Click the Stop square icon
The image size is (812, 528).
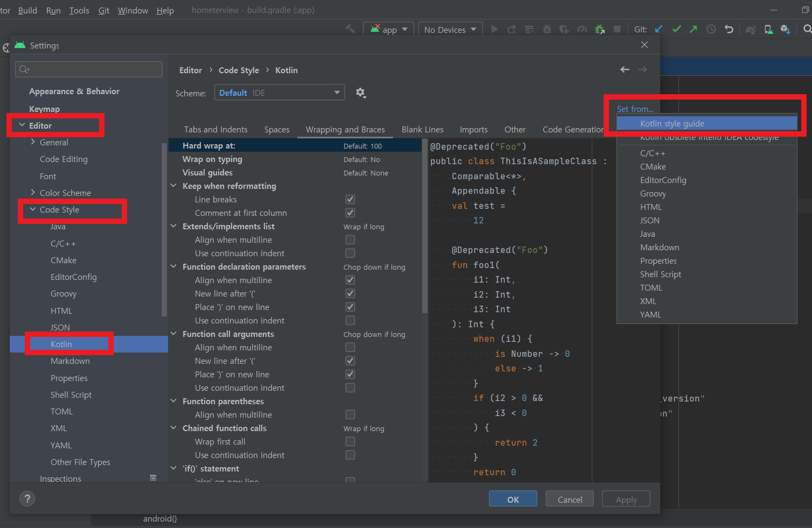pos(617,29)
